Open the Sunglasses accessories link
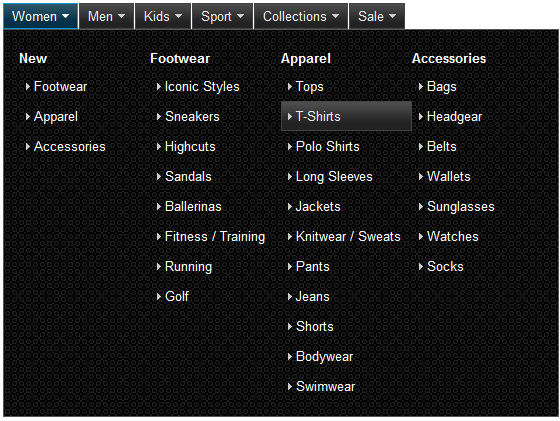Image resolution: width=560 pixels, height=421 pixels. 461,206
